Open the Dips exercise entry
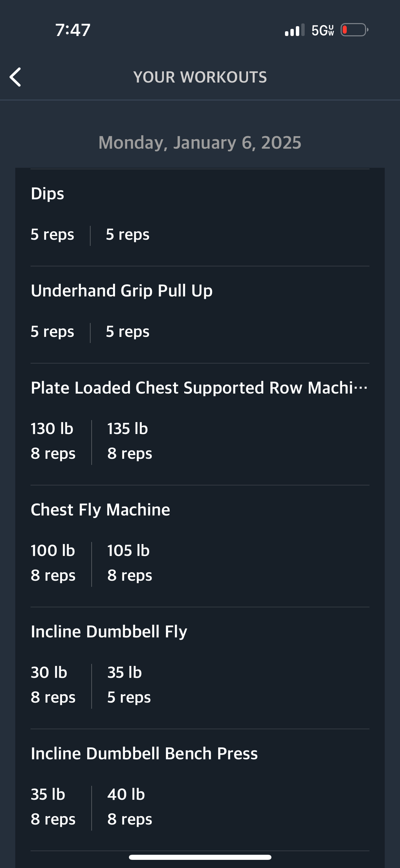The image size is (400, 868). 200,218
